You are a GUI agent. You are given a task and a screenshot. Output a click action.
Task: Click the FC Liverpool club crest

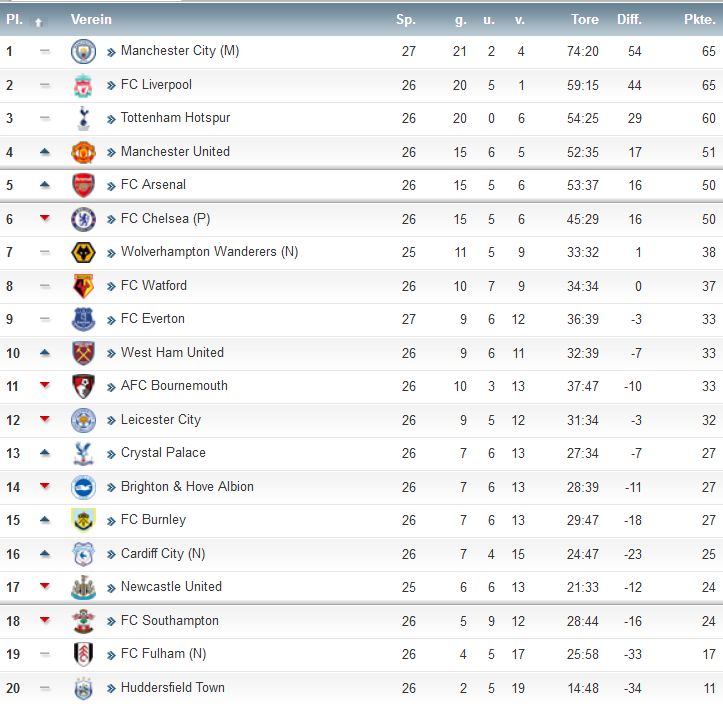pyautogui.click(x=83, y=85)
